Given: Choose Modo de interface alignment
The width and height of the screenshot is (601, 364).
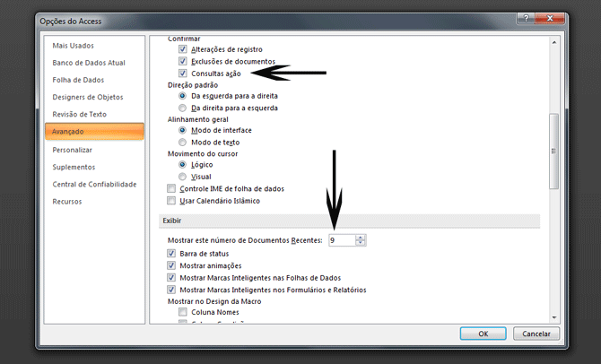Looking at the screenshot, I should click(182, 130).
